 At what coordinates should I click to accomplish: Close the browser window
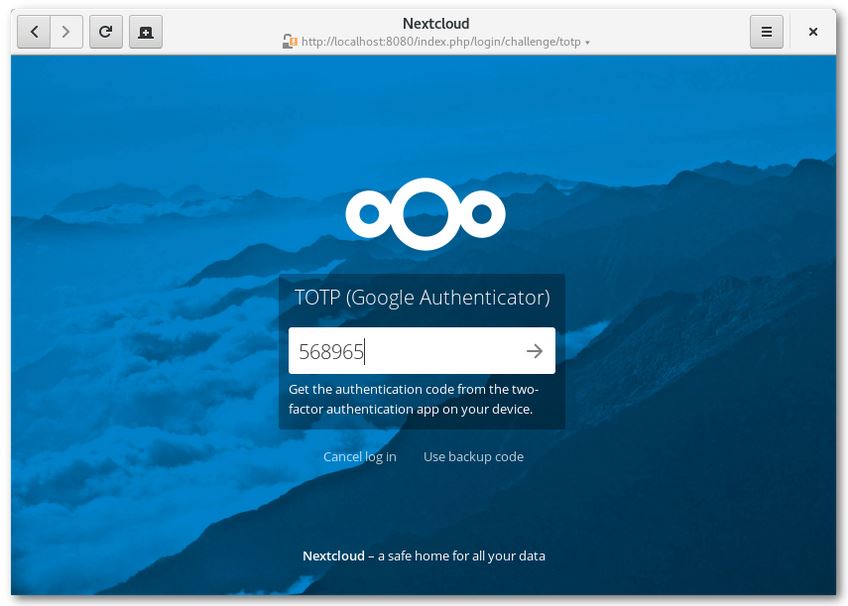(x=813, y=32)
